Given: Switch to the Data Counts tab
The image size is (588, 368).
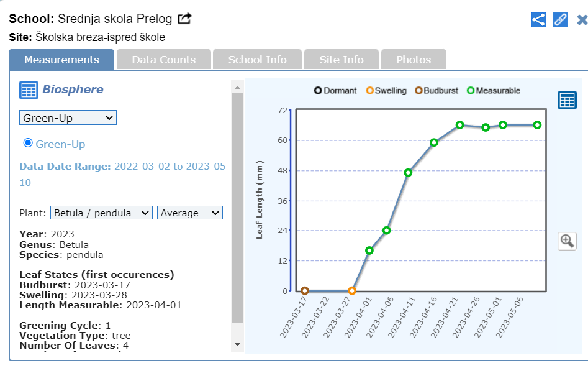Looking at the screenshot, I should coord(163,60).
